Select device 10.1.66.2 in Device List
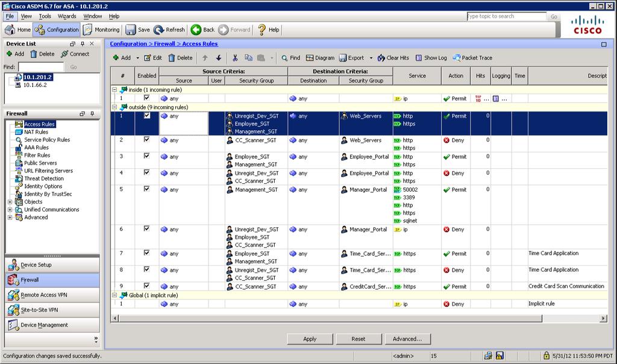 coord(35,84)
